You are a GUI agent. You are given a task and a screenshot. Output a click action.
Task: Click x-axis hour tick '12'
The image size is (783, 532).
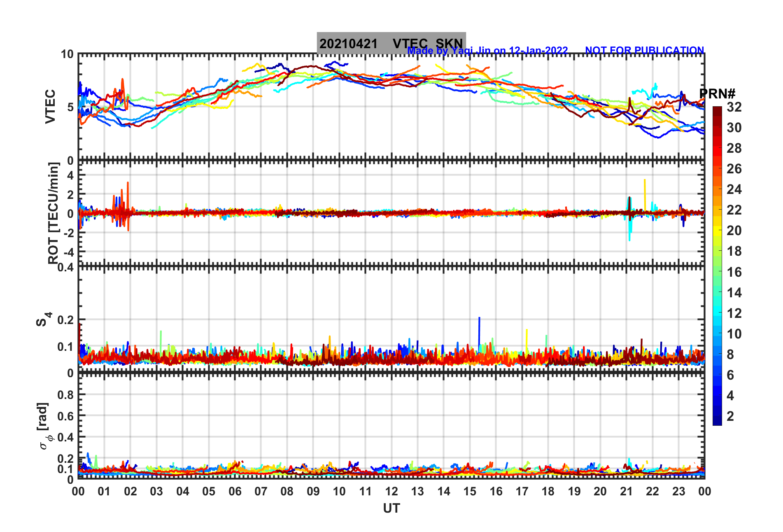(x=391, y=491)
